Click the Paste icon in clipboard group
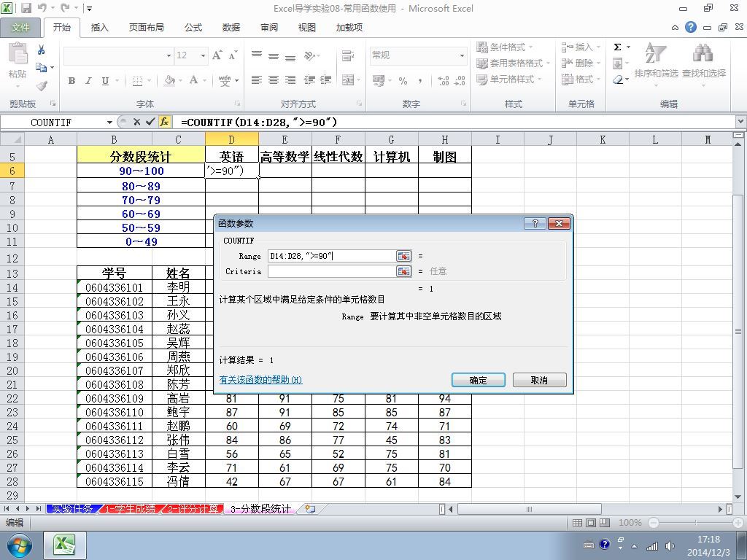This screenshot has height=560, width=747. [18, 53]
